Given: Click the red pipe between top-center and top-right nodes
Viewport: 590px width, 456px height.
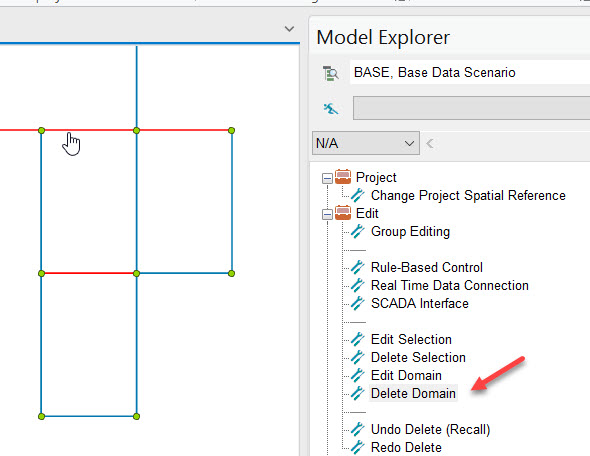Looking at the screenshot, I should 184,130.
